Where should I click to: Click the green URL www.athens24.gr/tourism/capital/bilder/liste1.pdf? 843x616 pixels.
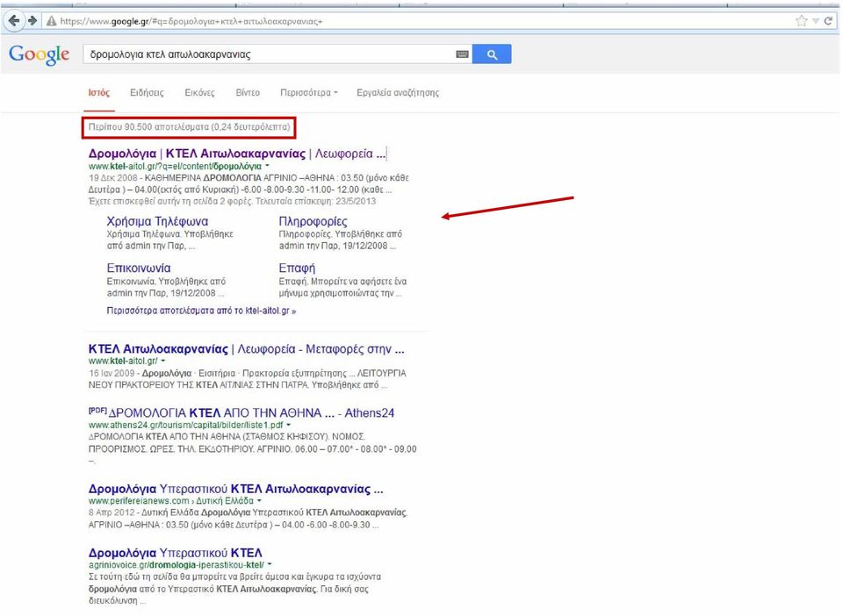(x=186, y=425)
